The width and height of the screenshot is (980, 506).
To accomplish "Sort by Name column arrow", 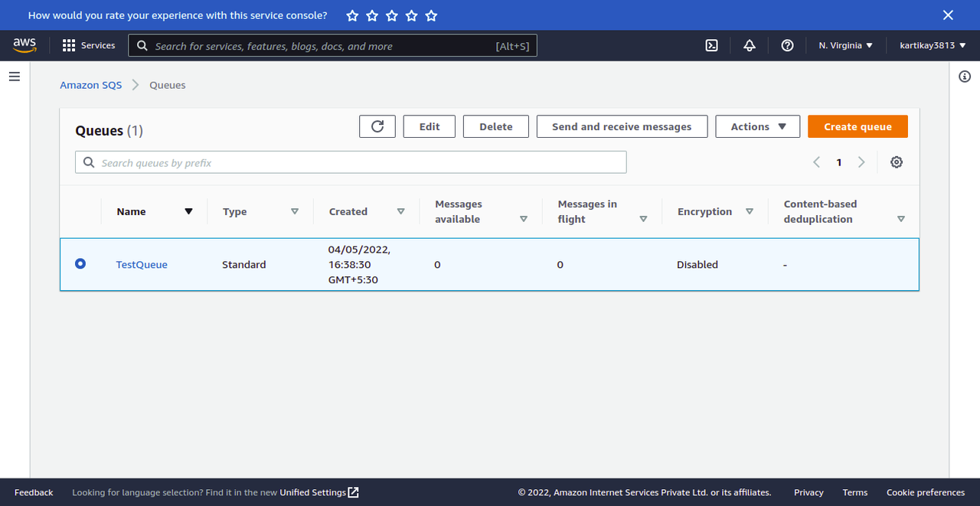I will coord(188,212).
